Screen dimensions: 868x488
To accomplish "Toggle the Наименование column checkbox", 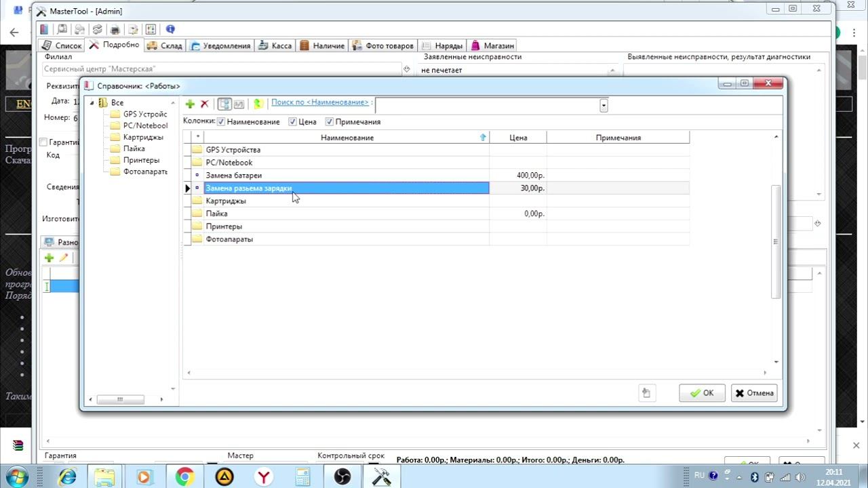I will point(221,122).
